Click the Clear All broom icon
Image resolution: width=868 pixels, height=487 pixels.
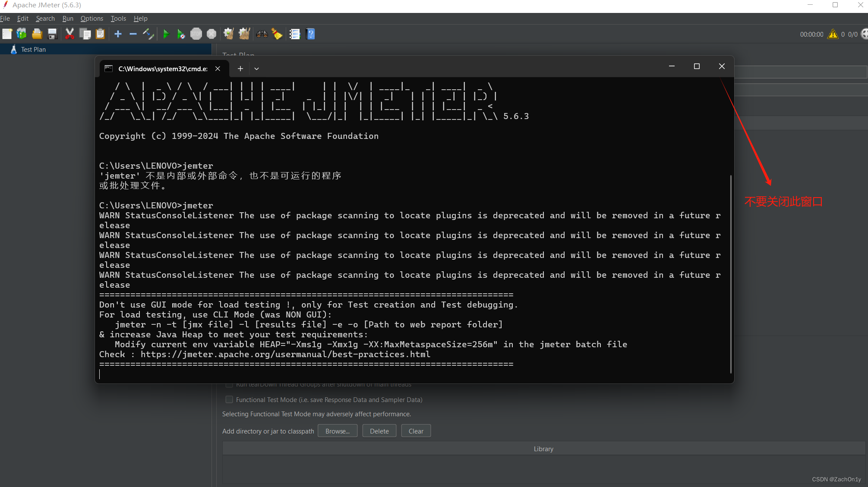pyautogui.click(x=244, y=34)
